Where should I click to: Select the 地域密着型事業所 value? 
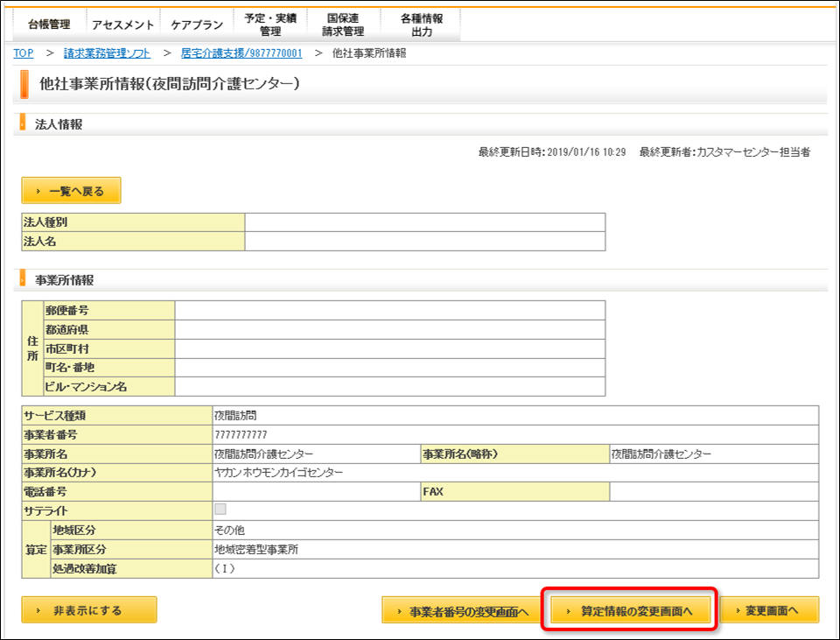[x=256, y=550]
